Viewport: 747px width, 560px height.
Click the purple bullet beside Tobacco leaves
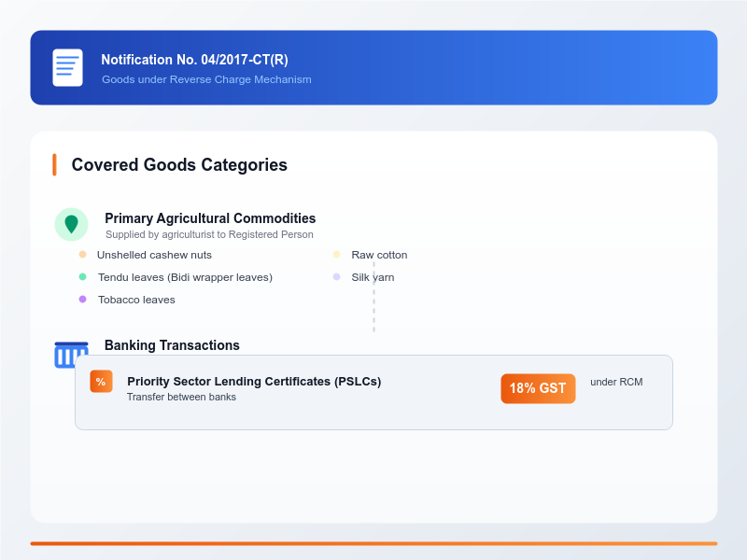tap(82, 299)
